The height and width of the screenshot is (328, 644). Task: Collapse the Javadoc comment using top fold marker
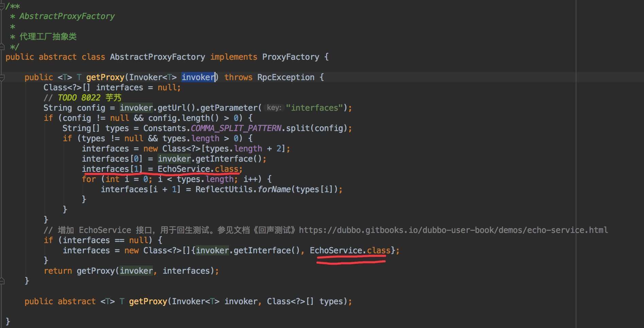[x=2, y=6]
